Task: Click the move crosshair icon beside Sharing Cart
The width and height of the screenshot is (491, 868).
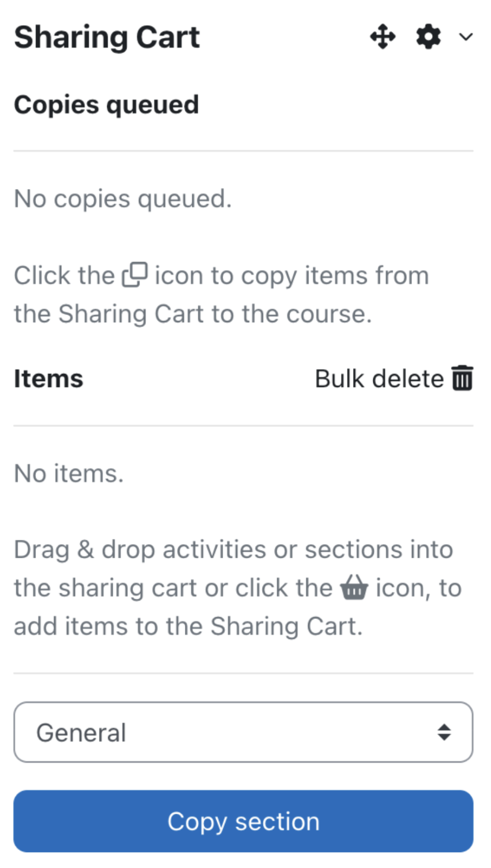Action: tap(383, 37)
